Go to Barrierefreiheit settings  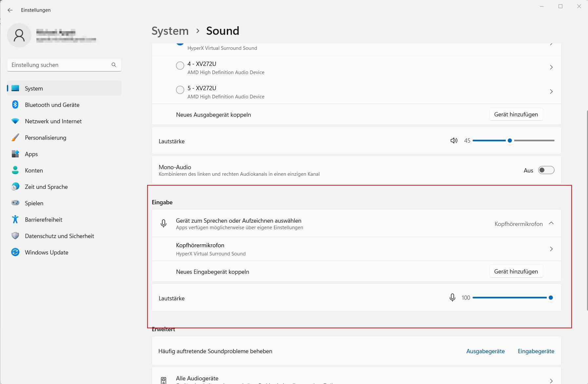click(44, 220)
